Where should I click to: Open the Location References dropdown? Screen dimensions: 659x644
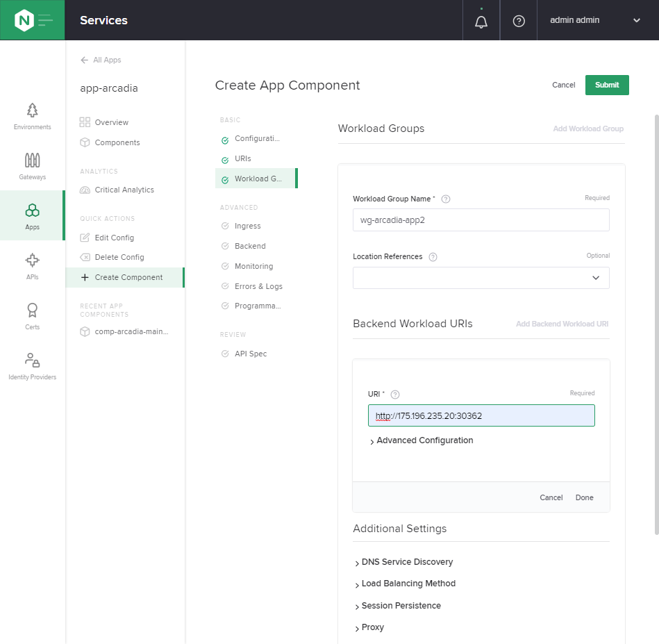pos(481,278)
